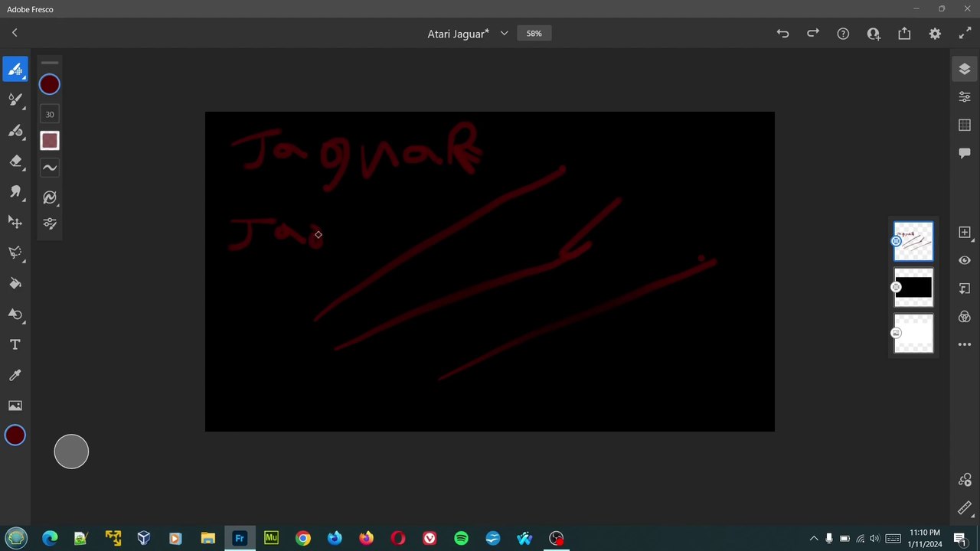Click the 58% zoom level button
The image size is (980, 551).
[x=534, y=34]
